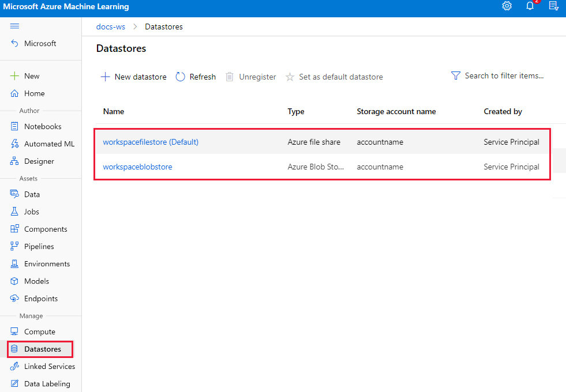Click the Refresh circular arrow icon
This screenshot has height=392, width=566.
(180, 77)
